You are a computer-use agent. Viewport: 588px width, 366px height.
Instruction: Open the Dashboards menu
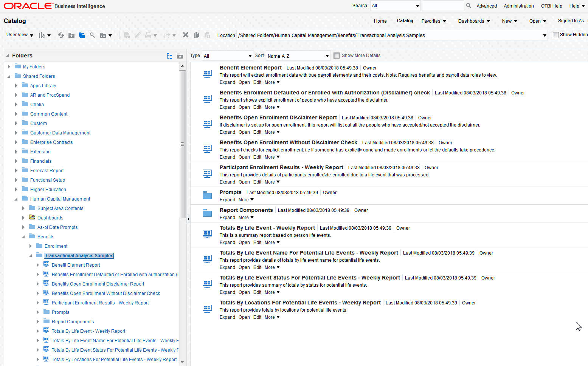[474, 21]
